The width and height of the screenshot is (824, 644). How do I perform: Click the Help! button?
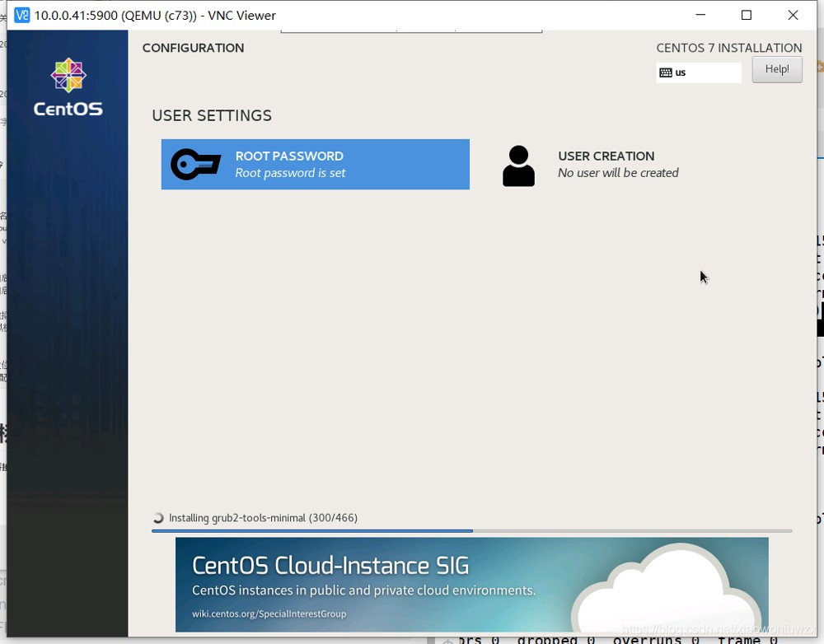(777, 69)
